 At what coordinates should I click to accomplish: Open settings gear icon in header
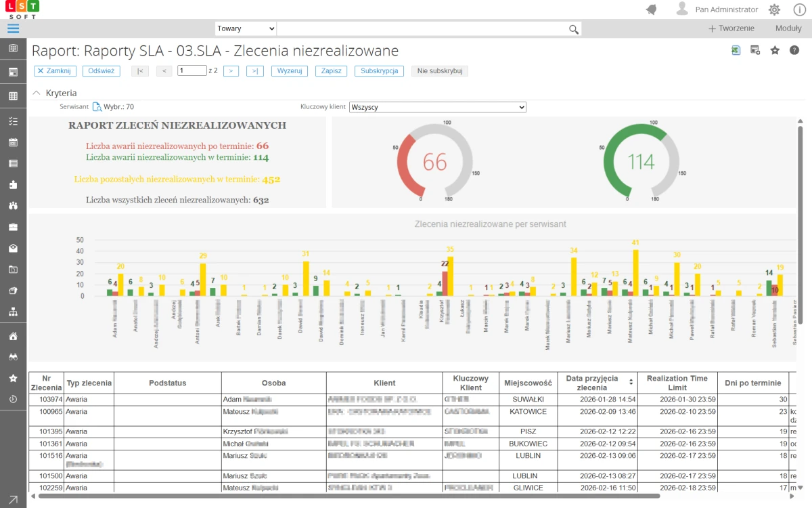[x=774, y=9]
